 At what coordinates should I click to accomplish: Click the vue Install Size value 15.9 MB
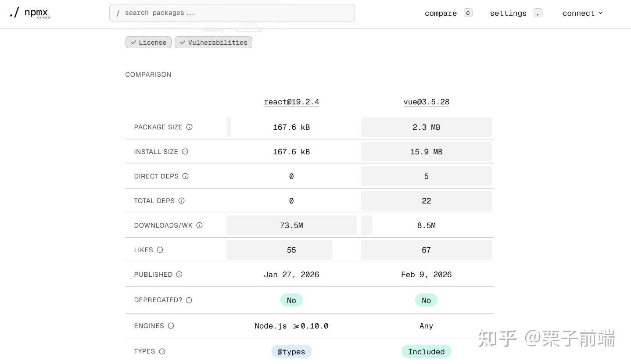427,152
